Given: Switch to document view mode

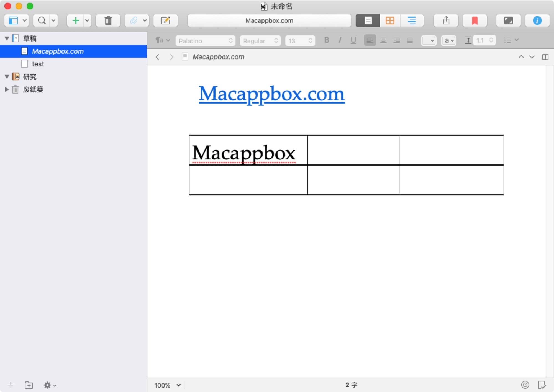Looking at the screenshot, I should point(368,20).
